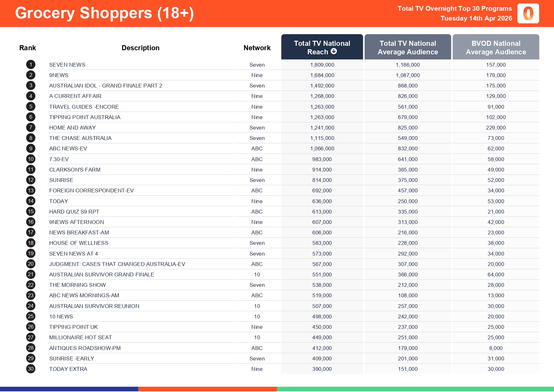Click the rank 15 circle badge

click(x=31, y=212)
